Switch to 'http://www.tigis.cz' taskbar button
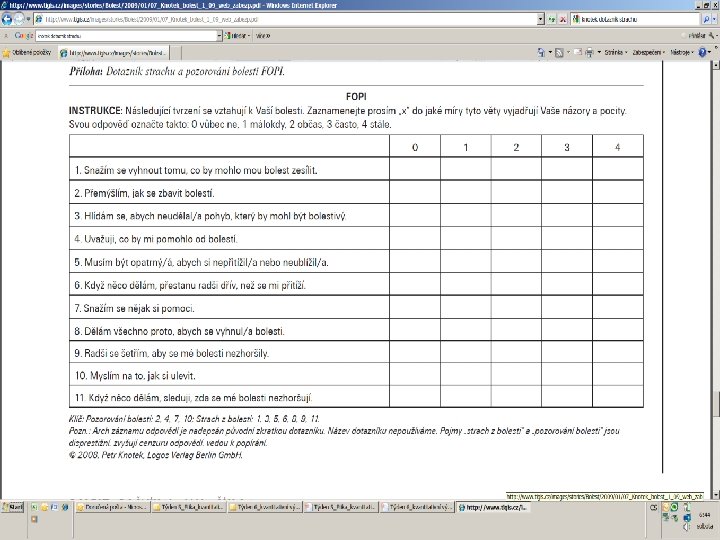 [x=493, y=507]
